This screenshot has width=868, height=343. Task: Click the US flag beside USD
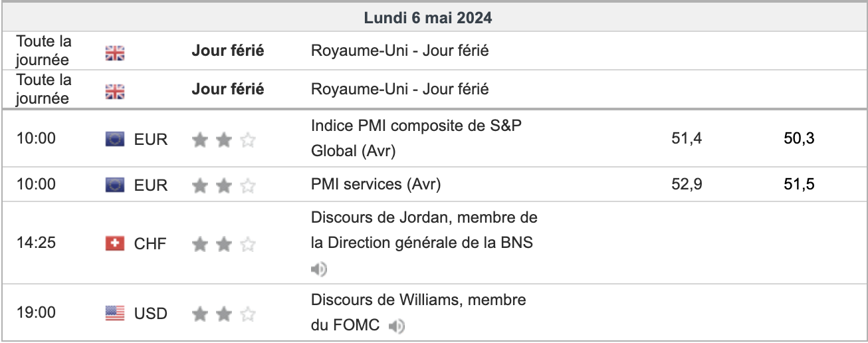[x=115, y=313]
